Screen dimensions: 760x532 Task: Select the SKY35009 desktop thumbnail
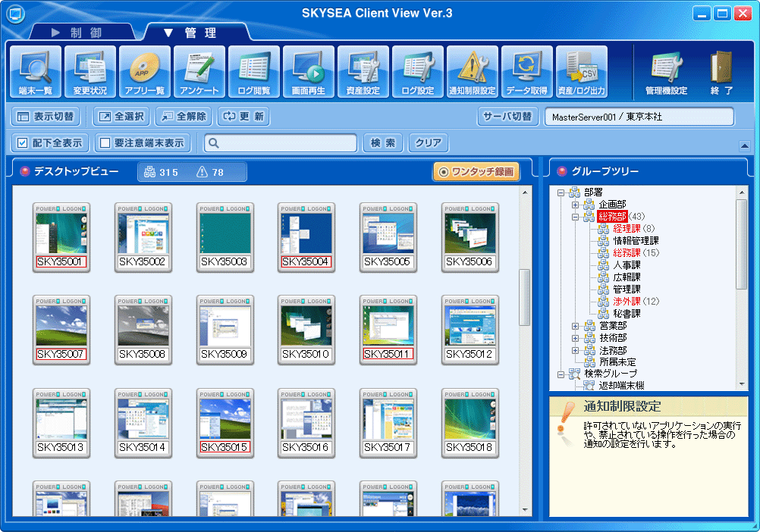coord(225,330)
